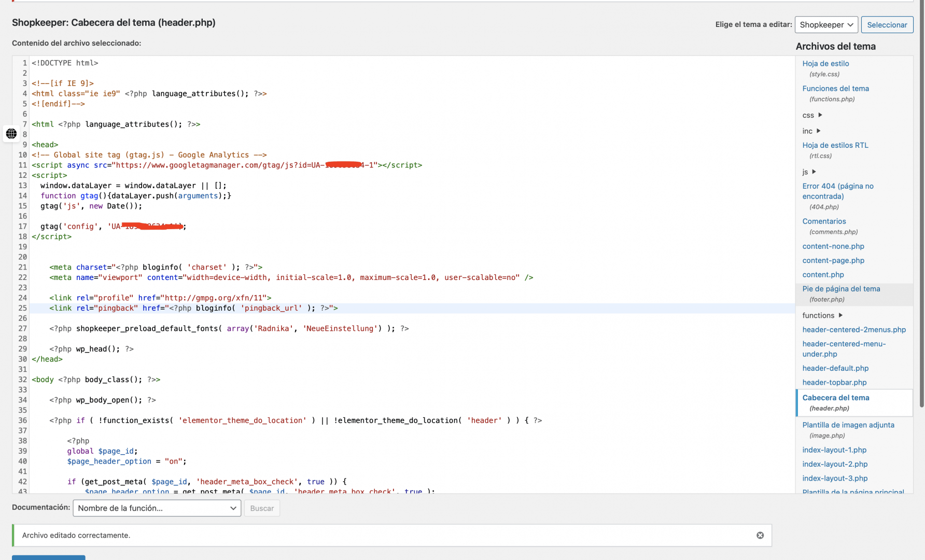Viewport: 925px width, 560px height.
Task: Open content.php file
Action: [823, 274]
